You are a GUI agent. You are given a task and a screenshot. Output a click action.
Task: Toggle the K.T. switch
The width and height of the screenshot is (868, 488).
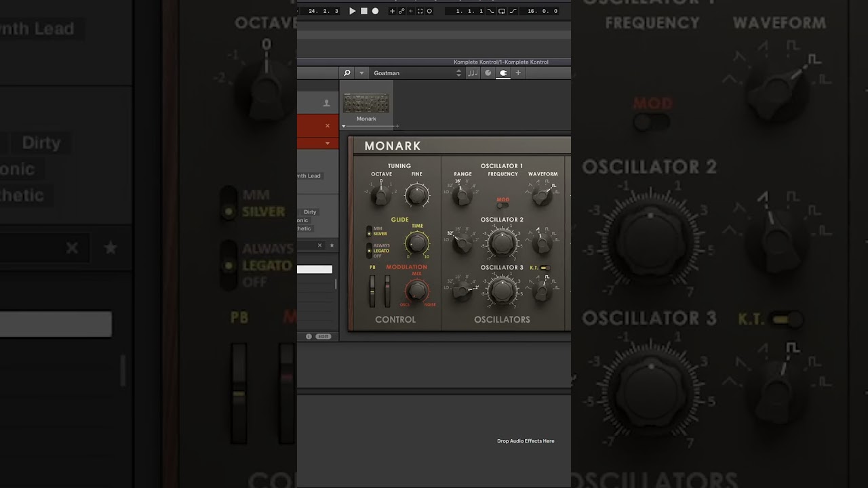pyautogui.click(x=545, y=268)
